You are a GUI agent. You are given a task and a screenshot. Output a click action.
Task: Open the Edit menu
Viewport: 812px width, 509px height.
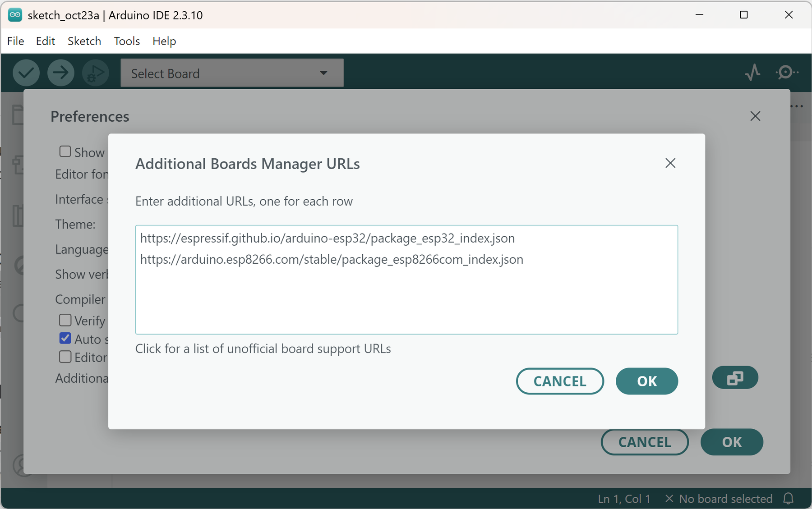[x=46, y=41]
